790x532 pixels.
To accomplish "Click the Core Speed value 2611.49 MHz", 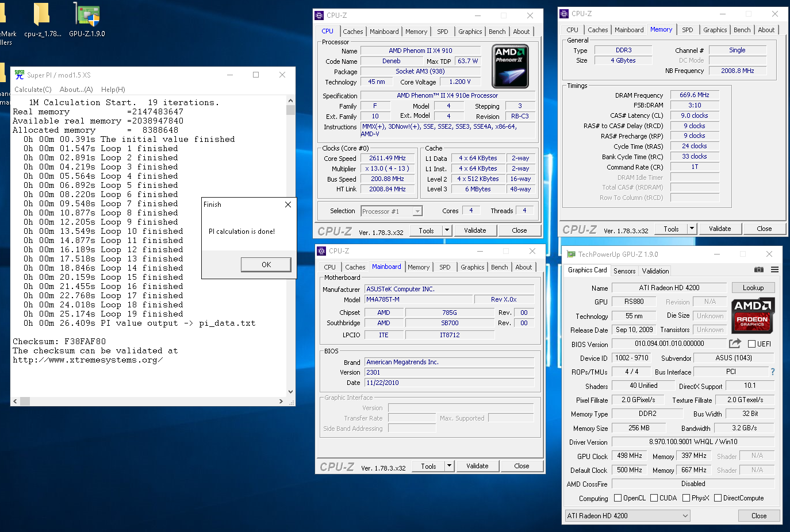I will (388, 158).
